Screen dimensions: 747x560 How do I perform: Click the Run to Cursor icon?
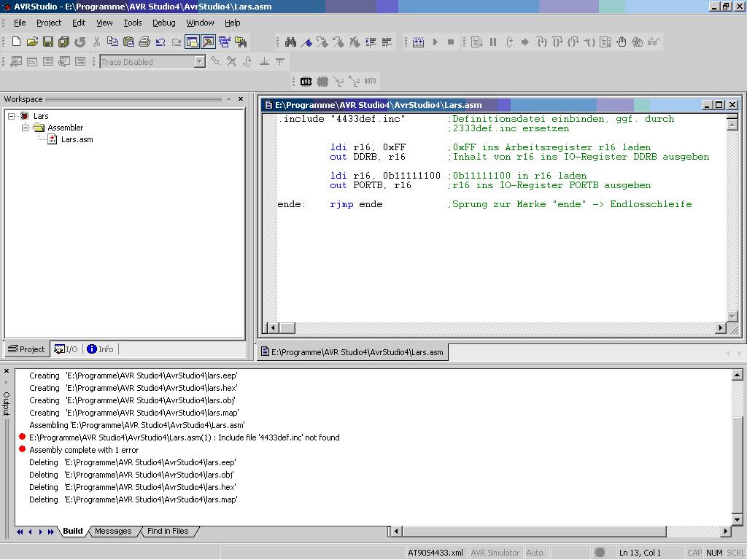pos(589,42)
